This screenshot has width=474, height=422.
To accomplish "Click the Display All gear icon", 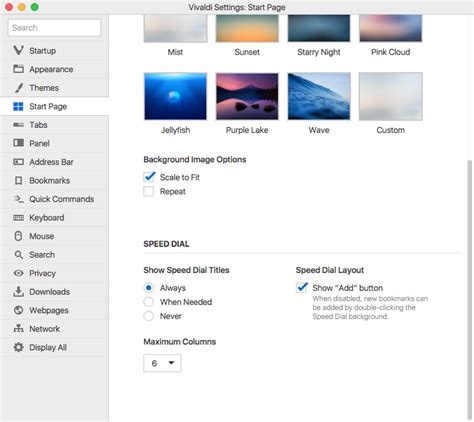I will pyautogui.click(x=18, y=347).
